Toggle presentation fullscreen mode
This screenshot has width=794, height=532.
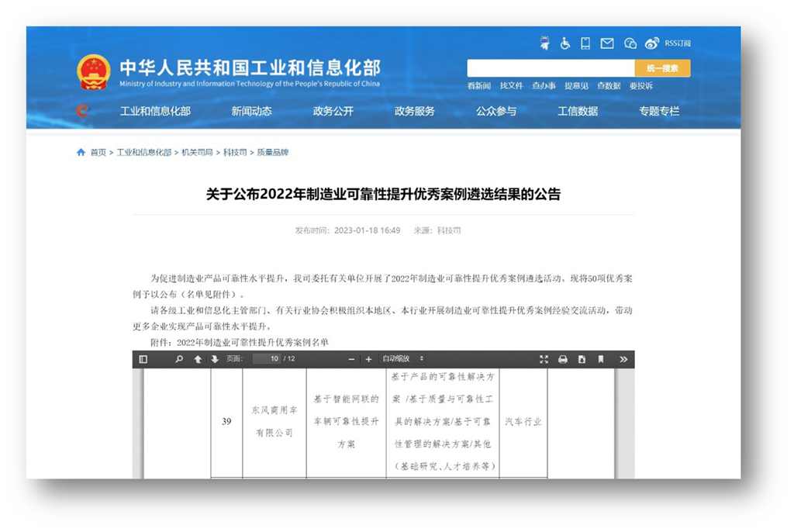[544, 359]
